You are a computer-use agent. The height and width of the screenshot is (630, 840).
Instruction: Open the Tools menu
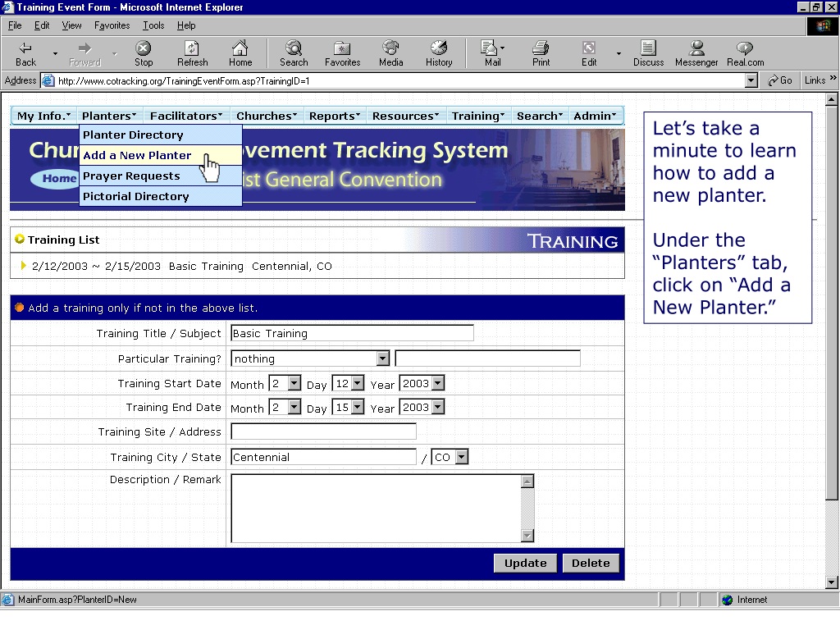(153, 25)
